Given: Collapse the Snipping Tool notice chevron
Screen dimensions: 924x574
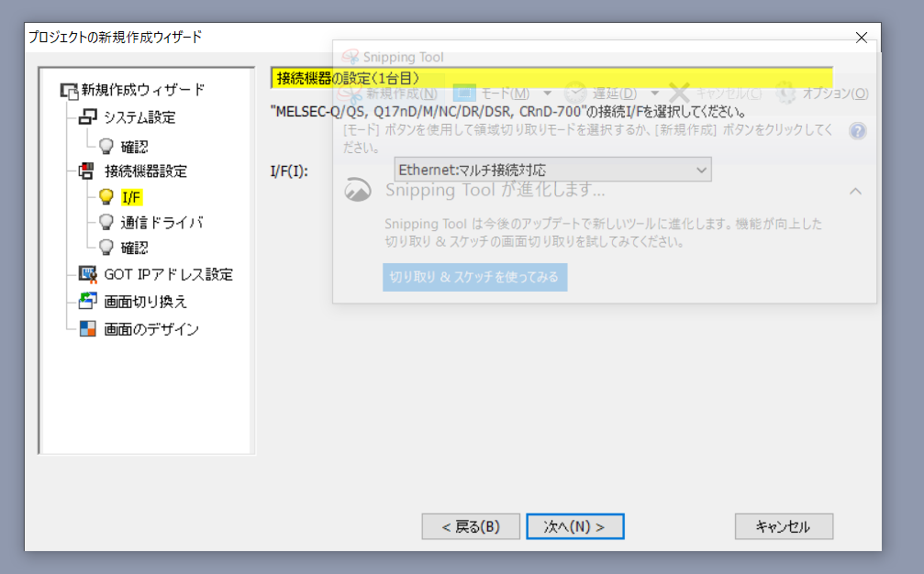Looking at the screenshot, I should 856,191.
